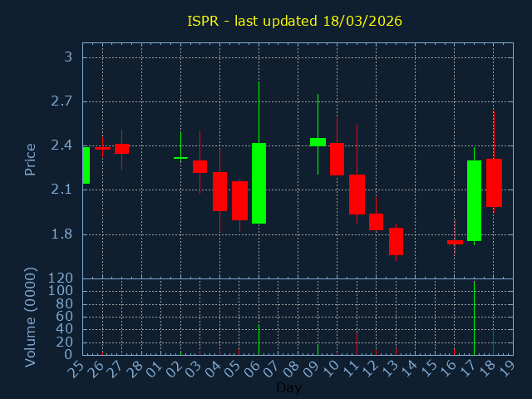Click the large green candlestick on day 17
Image resolution: width=532 pixels, height=399 pixels.
[474, 200]
